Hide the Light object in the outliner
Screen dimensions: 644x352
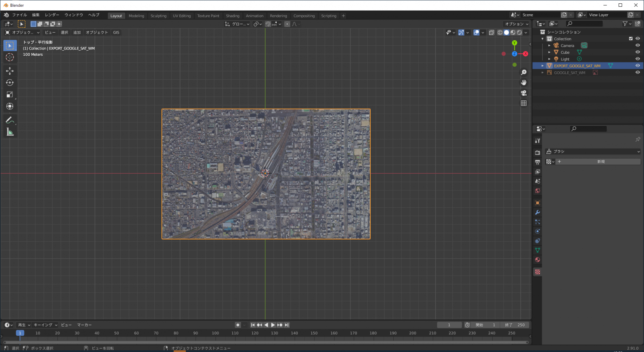(x=638, y=59)
